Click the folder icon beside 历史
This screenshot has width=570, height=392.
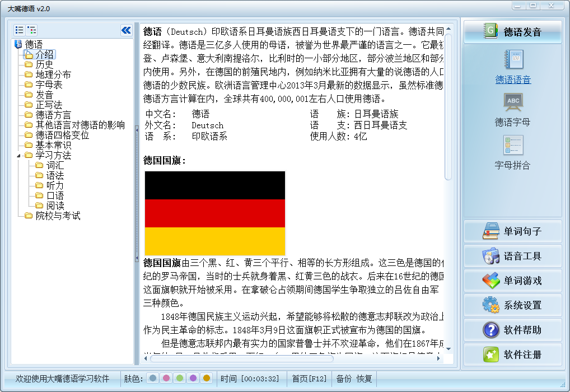(x=29, y=65)
